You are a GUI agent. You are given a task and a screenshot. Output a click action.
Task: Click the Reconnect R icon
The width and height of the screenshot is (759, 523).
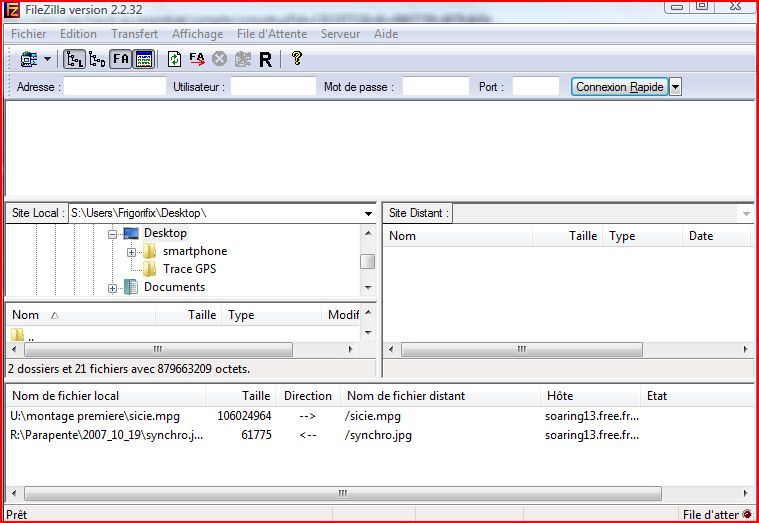point(265,60)
